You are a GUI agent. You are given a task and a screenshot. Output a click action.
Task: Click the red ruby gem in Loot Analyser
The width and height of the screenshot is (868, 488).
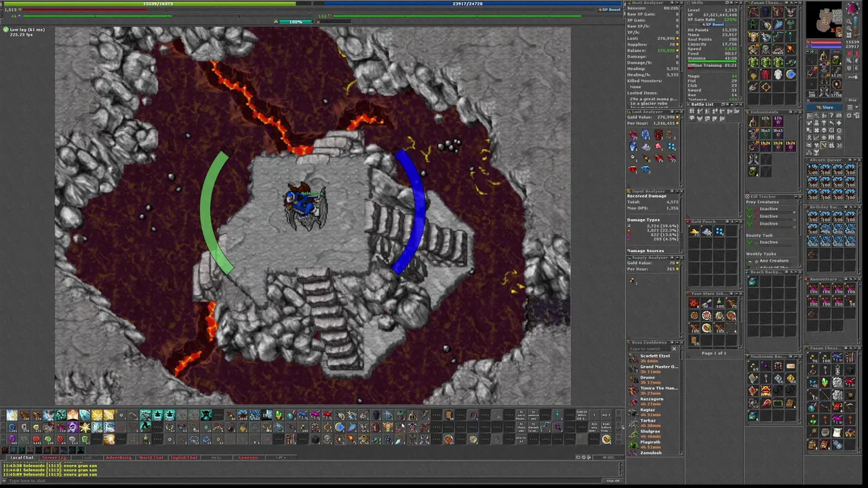point(633,168)
